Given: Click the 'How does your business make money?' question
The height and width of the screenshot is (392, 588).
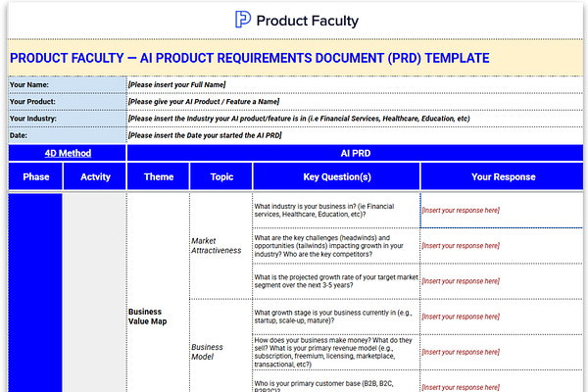Looking at the screenshot, I should coord(336,352).
